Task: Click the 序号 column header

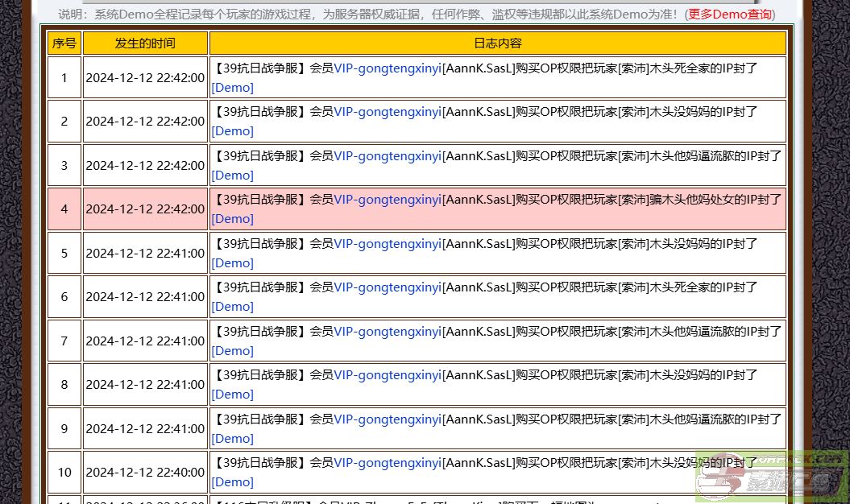Action: click(64, 43)
